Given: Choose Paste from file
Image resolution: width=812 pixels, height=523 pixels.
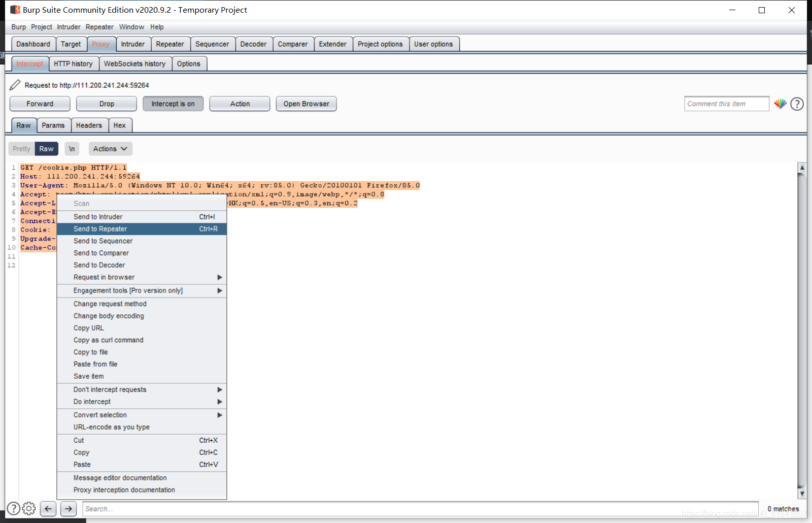Looking at the screenshot, I should [142, 364].
